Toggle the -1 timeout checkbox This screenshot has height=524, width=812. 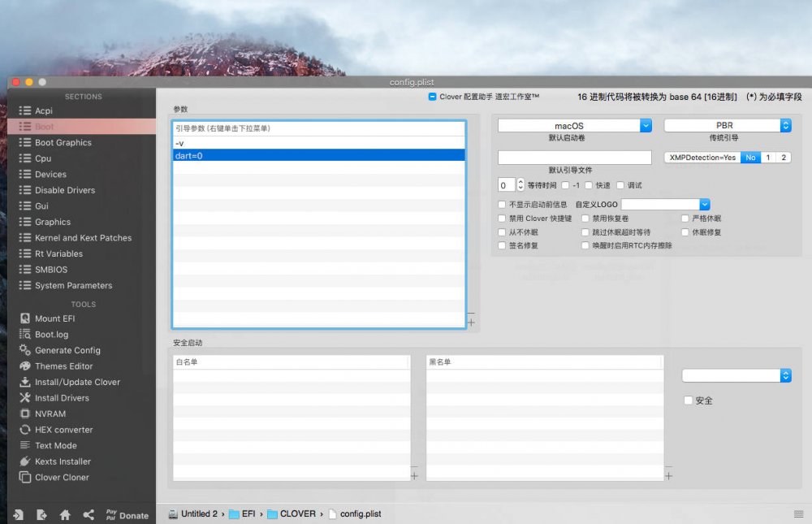[x=565, y=185]
